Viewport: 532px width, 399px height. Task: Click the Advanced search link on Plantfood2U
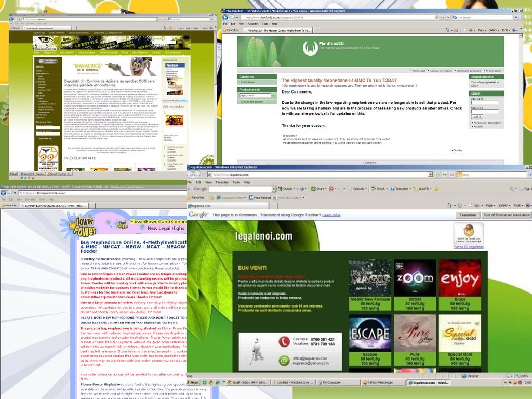252,102
